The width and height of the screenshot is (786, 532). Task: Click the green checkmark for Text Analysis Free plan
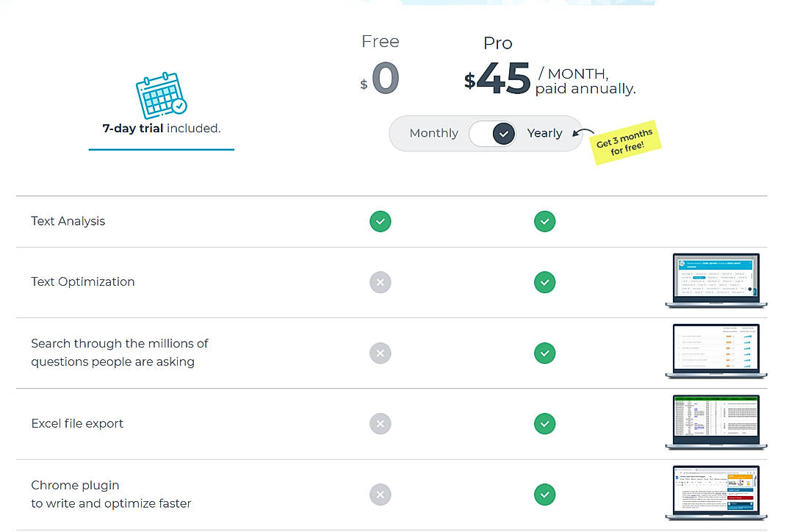point(380,221)
